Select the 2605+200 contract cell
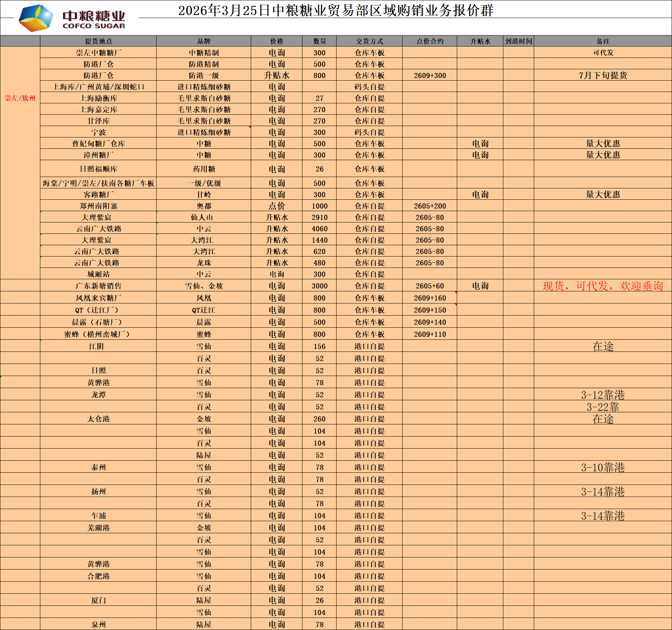 point(430,206)
